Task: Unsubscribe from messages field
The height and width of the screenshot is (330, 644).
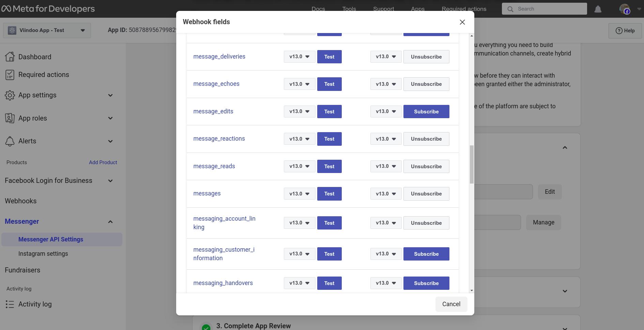Action: (x=426, y=194)
